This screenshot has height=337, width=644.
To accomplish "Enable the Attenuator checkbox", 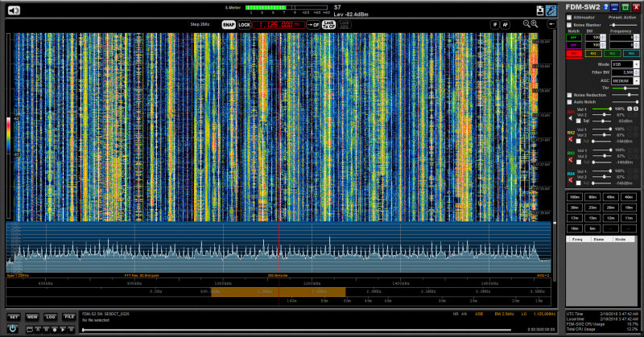I will [569, 18].
